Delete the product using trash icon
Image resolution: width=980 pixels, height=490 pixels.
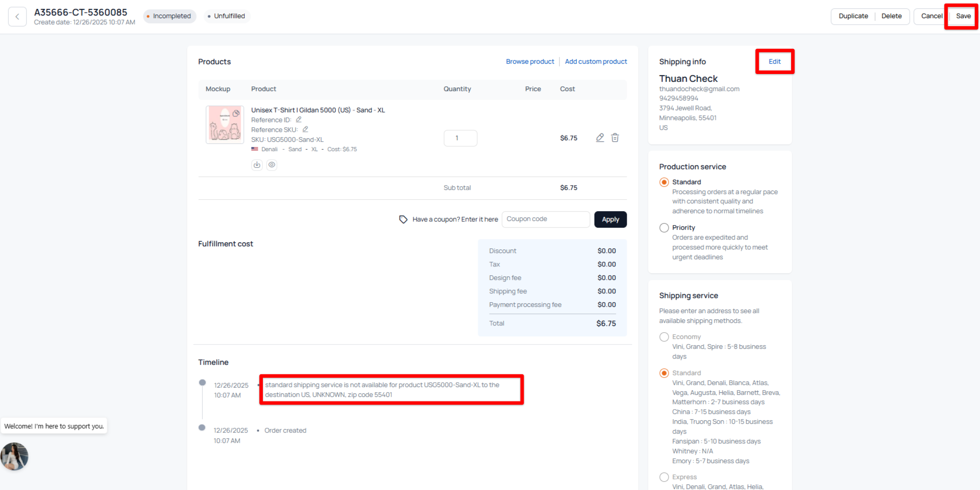[615, 138]
